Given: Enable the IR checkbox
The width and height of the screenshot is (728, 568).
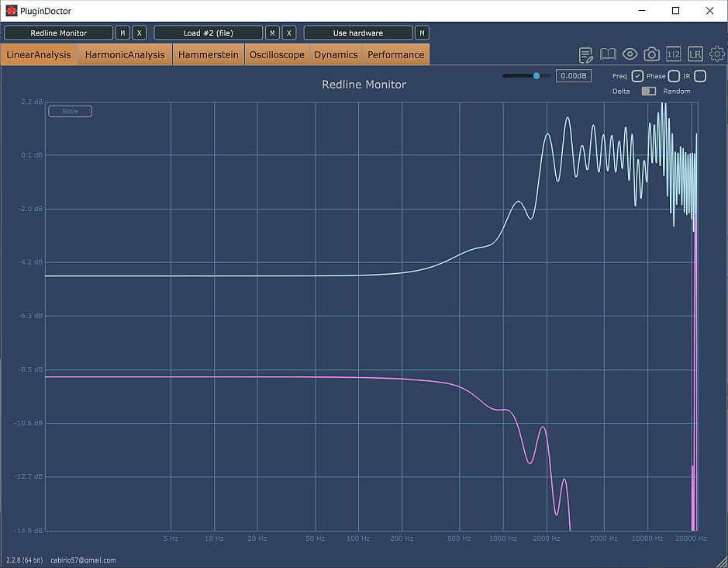Looking at the screenshot, I should pos(700,76).
